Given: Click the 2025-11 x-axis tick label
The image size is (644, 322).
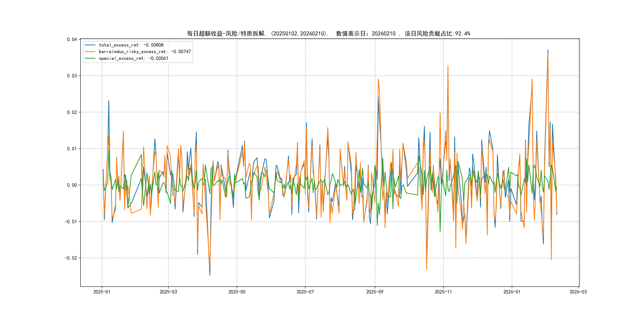Looking at the screenshot, I should [x=443, y=292].
